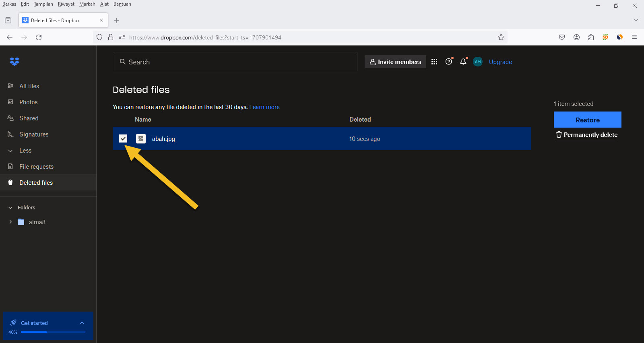Click the Restore button
644x343 pixels.
(587, 120)
